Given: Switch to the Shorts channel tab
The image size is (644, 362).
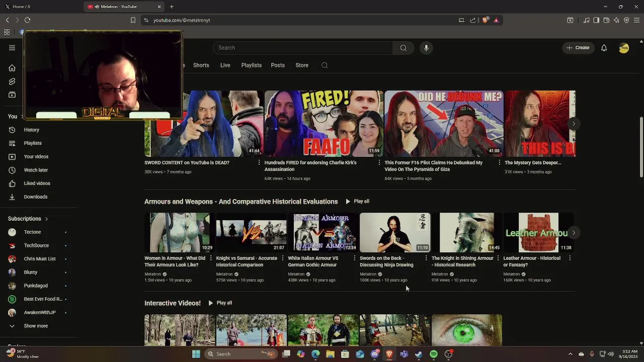Looking at the screenshot, I should tap(201, 65).
